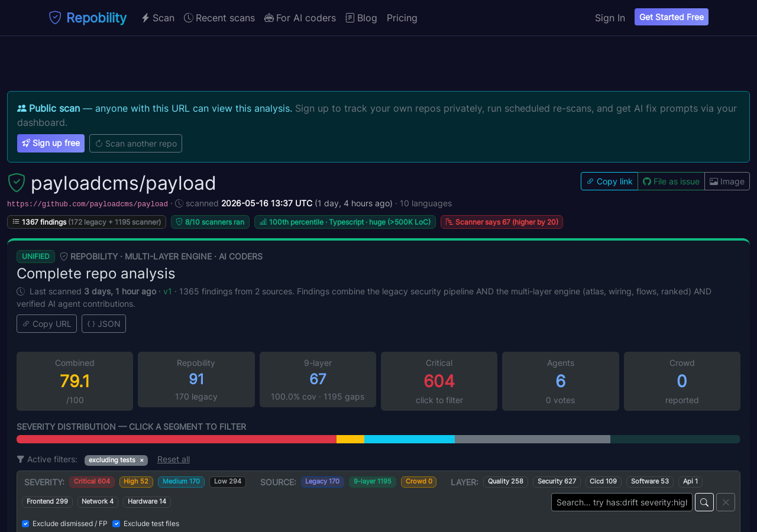Filter by Medium 170 severity
The width and height of the screenshot is (757, 532).
(181, 482)
